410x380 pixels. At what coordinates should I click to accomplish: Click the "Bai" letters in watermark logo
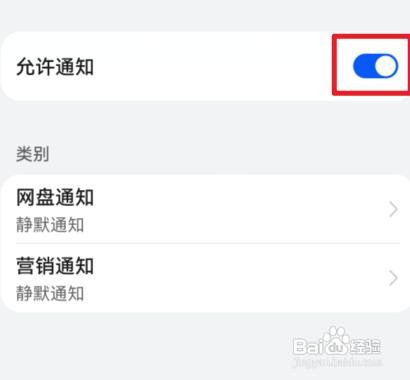pyautogui.click(x=307, y=346)
